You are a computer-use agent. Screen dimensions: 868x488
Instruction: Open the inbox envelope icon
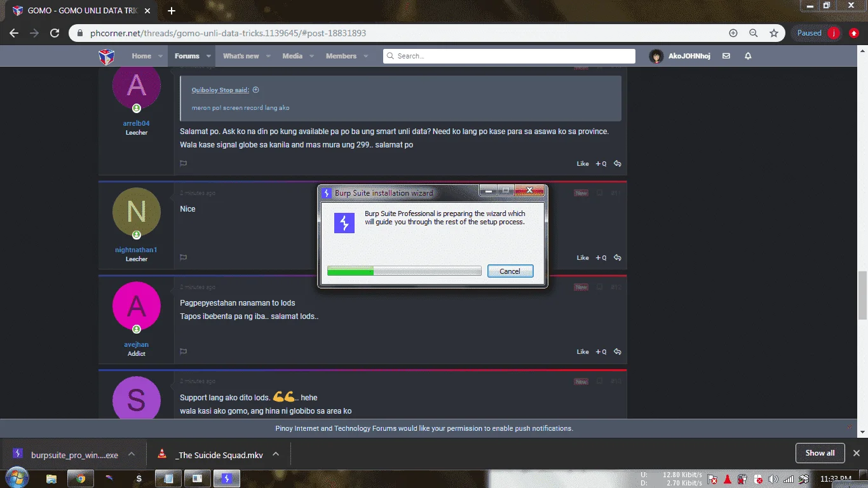click(726, 56)
